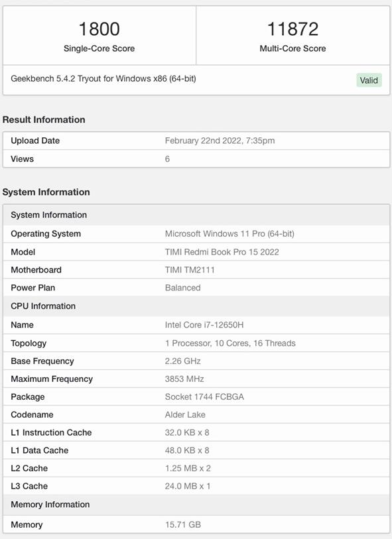Click the Memory 15.71 GB value
Screen dimensions: 392x539
tap(182, 524)
